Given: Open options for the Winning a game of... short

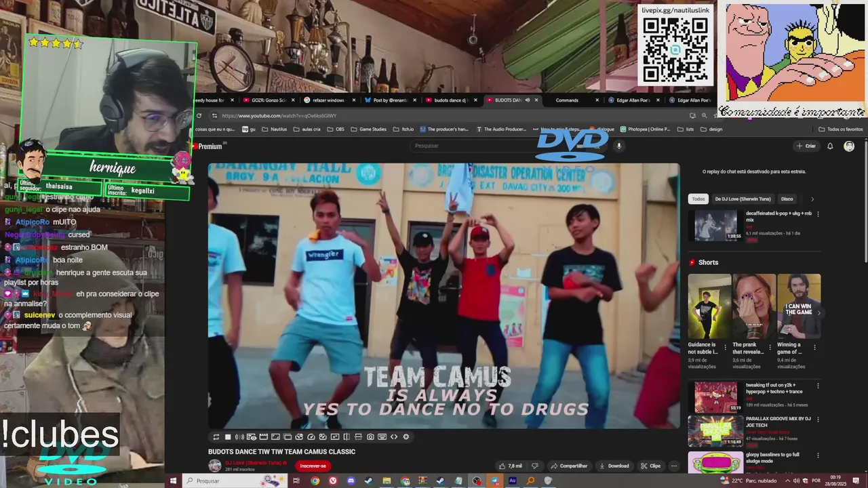Looking at the screenshot, I should [x=814, y=348].
